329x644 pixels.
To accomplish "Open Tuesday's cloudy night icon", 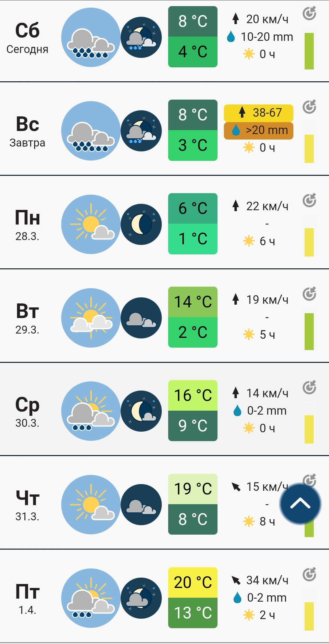I will [141, 318].
